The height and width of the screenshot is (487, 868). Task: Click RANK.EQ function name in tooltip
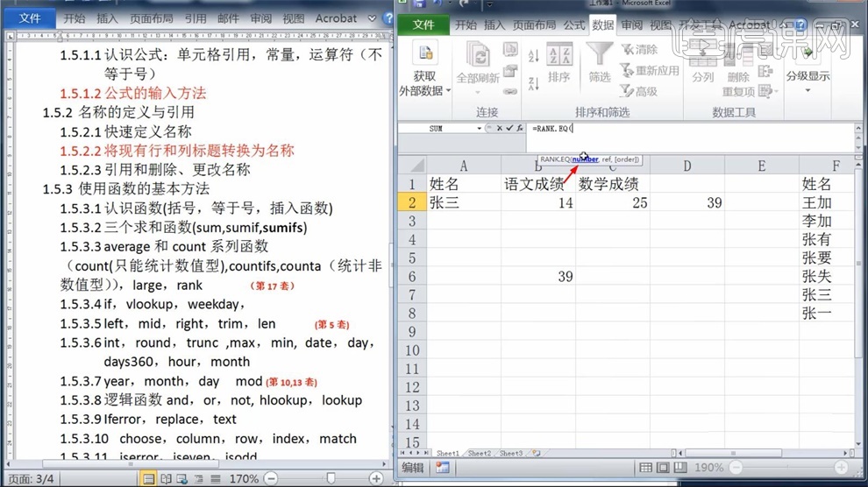click(x=555, y=159)
